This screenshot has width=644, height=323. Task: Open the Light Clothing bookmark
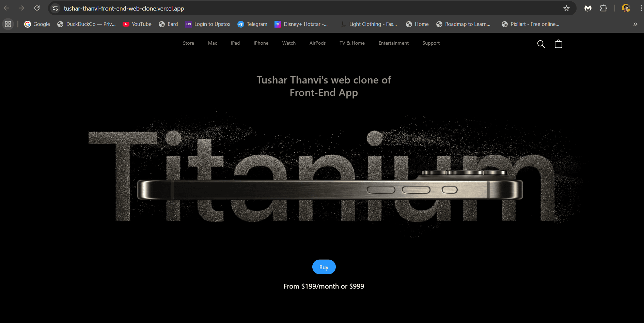(369, 24)
